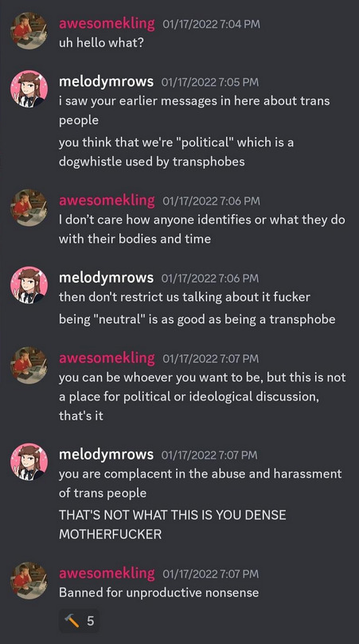The height and width of the screenshot is (644, 359).
Task: Click the hammer reaction with count 5
Action: (80, 620)
